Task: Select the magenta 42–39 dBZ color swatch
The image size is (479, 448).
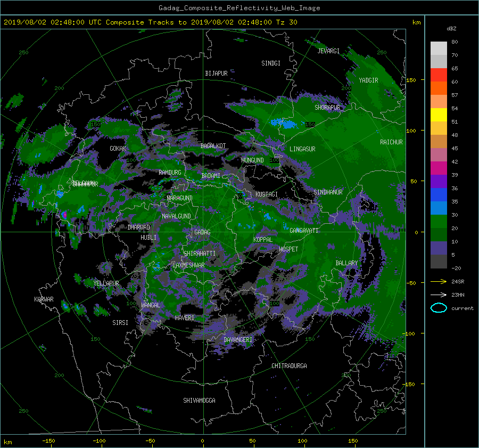Action: tap(439, 168)
